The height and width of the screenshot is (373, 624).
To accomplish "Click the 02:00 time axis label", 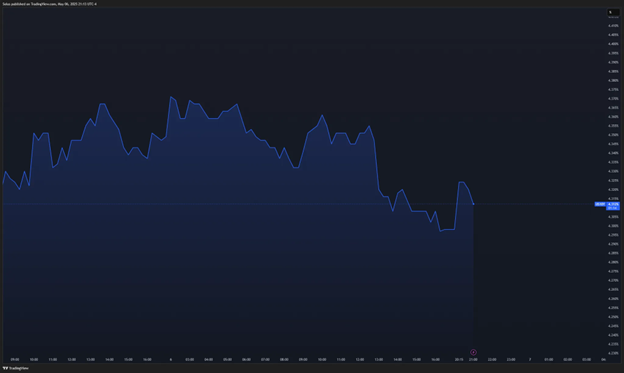I will click(567, 359).
